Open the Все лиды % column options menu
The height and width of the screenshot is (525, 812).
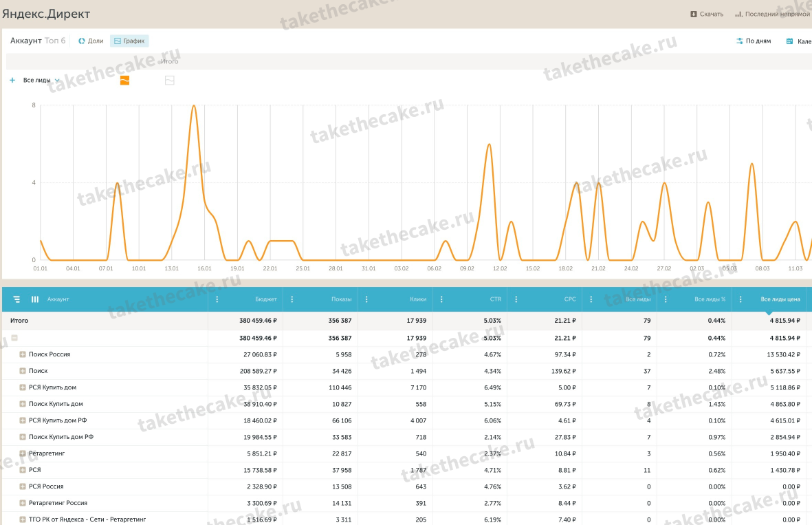666,299
